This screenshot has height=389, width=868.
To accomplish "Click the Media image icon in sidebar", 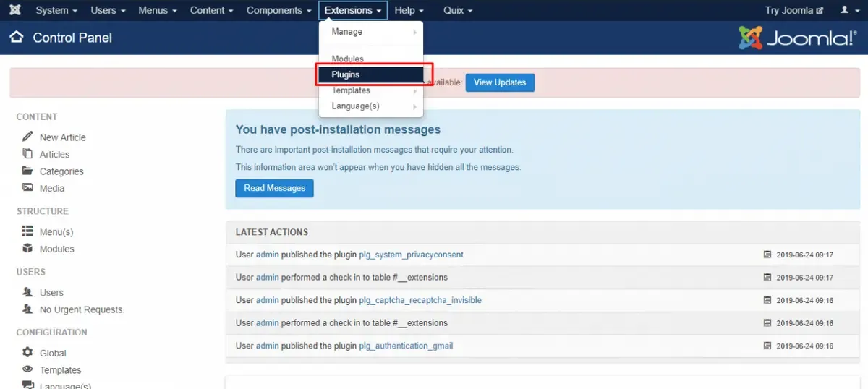I will pyautogui.click(x=27, y=188).
